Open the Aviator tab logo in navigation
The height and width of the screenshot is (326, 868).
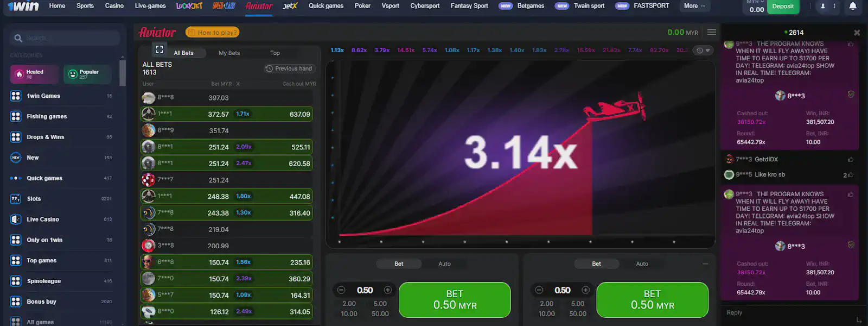(259, 6)
